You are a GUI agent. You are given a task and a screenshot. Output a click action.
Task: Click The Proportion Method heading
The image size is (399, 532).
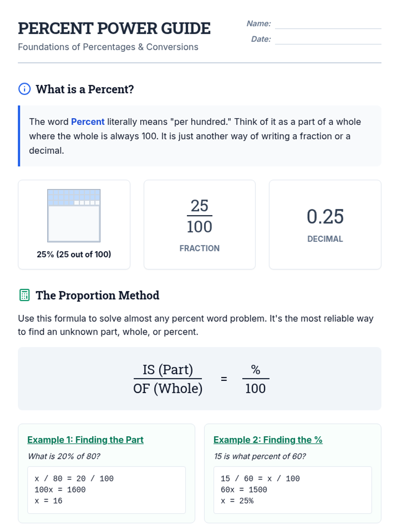tap(97, 295)
